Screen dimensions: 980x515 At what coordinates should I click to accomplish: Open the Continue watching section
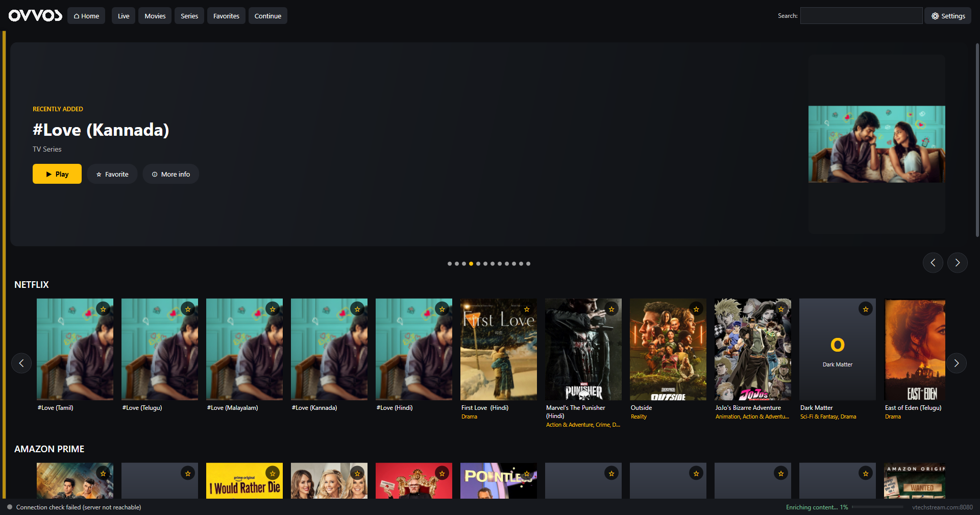(268, 16)
